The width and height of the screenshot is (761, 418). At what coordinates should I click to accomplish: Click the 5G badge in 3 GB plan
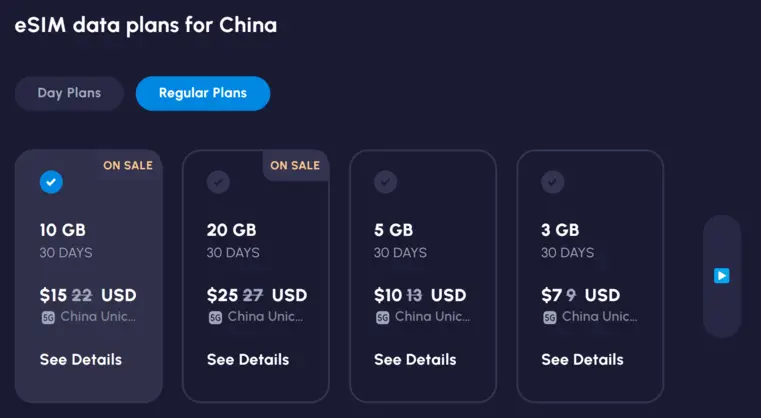[x=548, y=317]
